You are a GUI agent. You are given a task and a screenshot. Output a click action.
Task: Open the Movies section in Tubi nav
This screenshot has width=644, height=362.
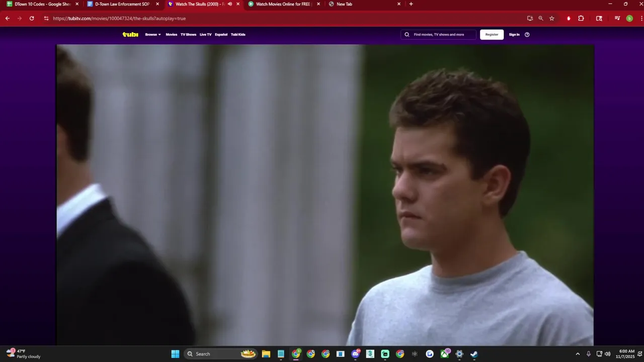pyautogui.click(x=172, y=35)
